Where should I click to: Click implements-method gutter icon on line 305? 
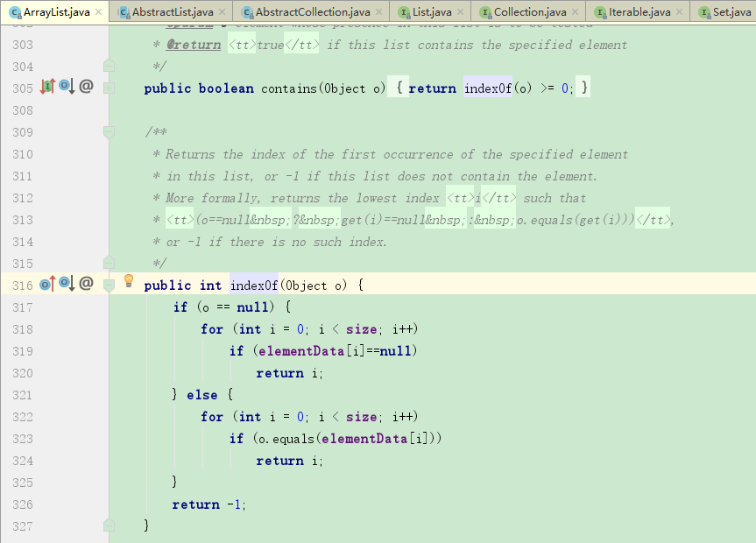pyautogui.click(x=47, y=87)
